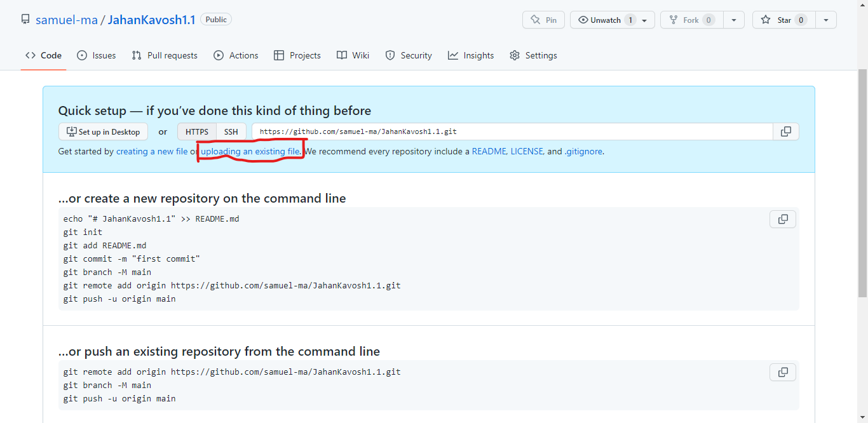Copy the push existing repository commands
Viewport: 868px width, 423px height.
tap(782, 372)
